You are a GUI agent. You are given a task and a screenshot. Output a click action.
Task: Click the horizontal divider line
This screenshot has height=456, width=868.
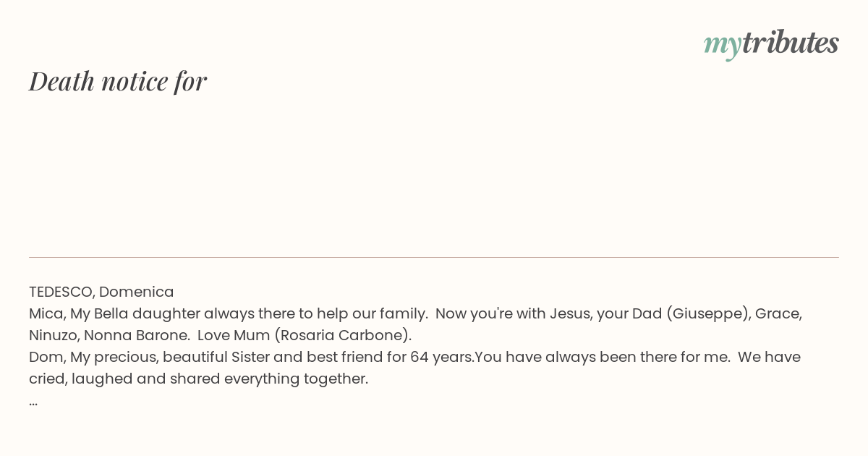(434, 257)
